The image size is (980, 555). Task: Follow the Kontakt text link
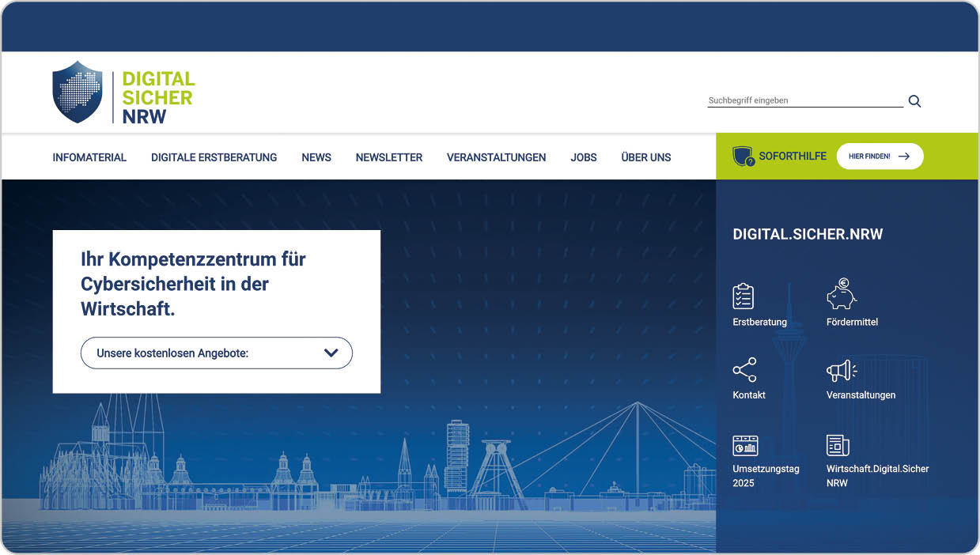pyautogui.click(x=749, y=395)
